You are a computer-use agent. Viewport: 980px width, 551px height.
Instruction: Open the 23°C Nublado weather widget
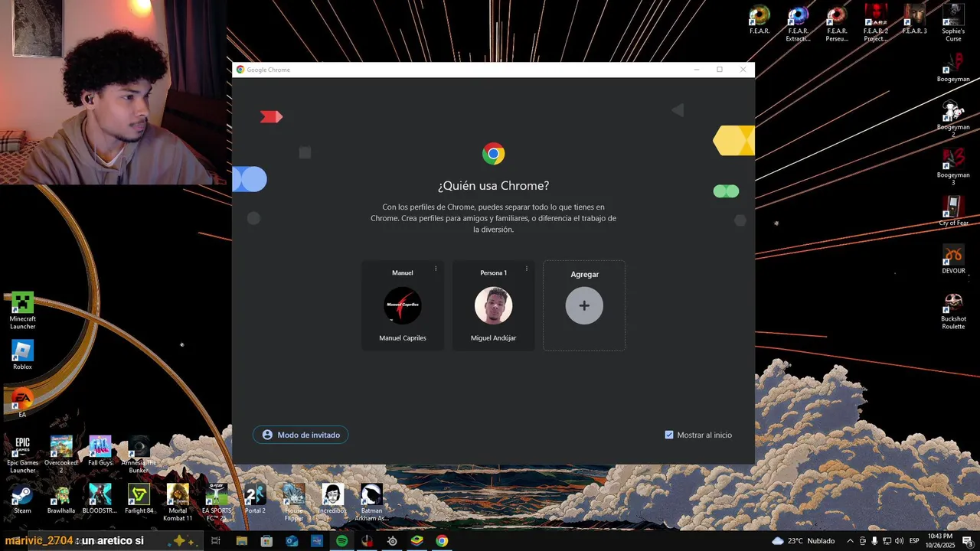803,541
